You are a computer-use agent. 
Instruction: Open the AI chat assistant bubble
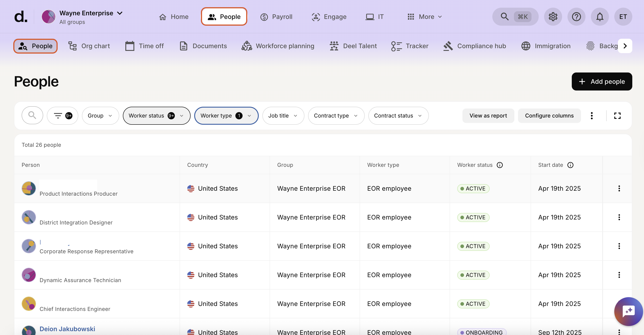(628, 311)
